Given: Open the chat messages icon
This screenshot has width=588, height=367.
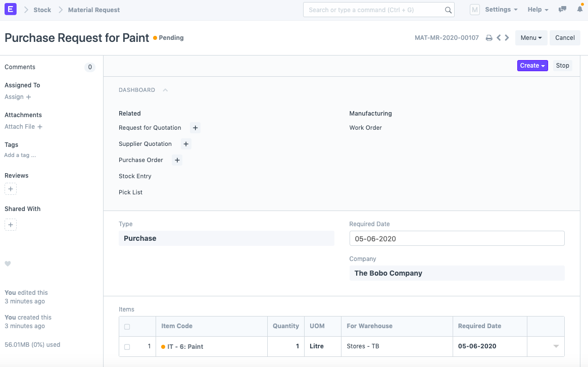Looking at the screenshot, I should (562, 10).
